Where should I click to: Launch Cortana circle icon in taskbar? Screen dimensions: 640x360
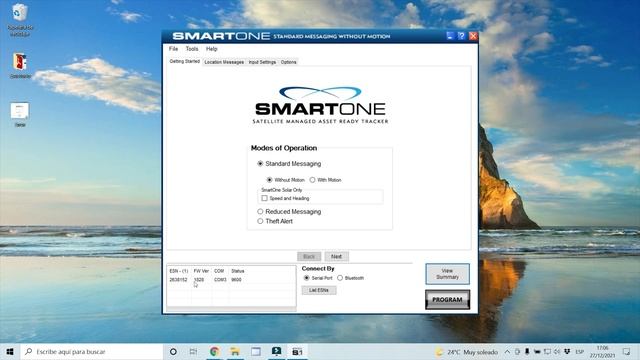click(x=173, y=351)
